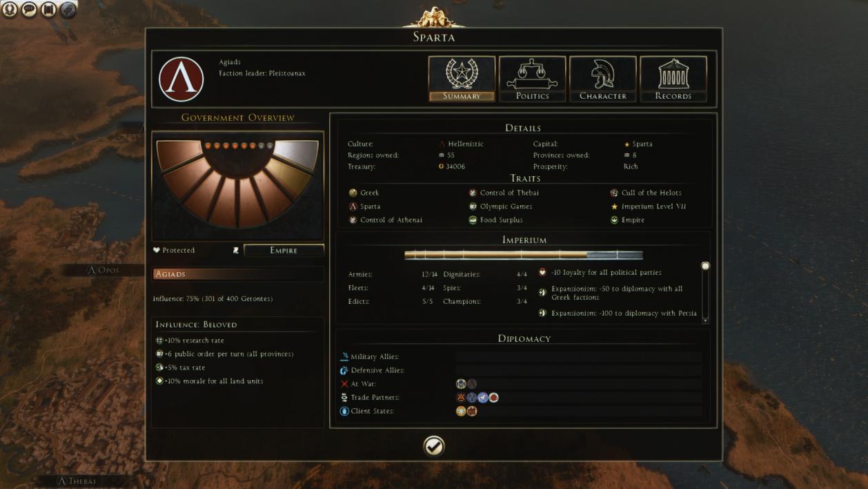
Task: Click the Imperium progress bar
Action: tap(523, 255)
